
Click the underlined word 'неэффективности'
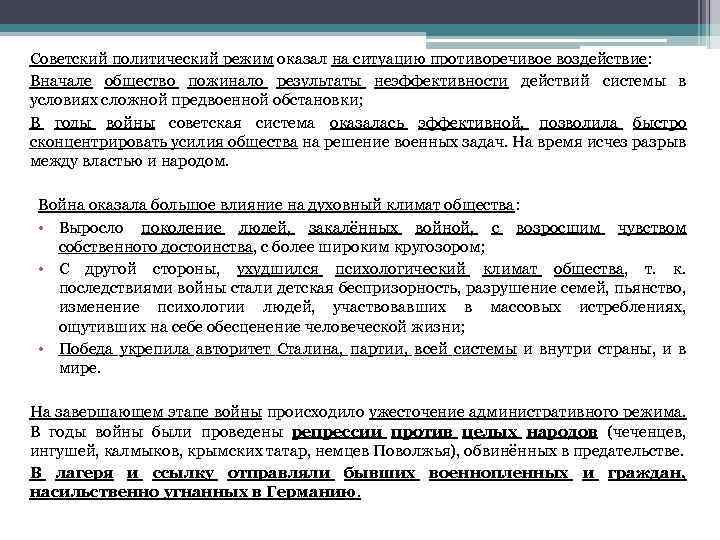[441, 81]
